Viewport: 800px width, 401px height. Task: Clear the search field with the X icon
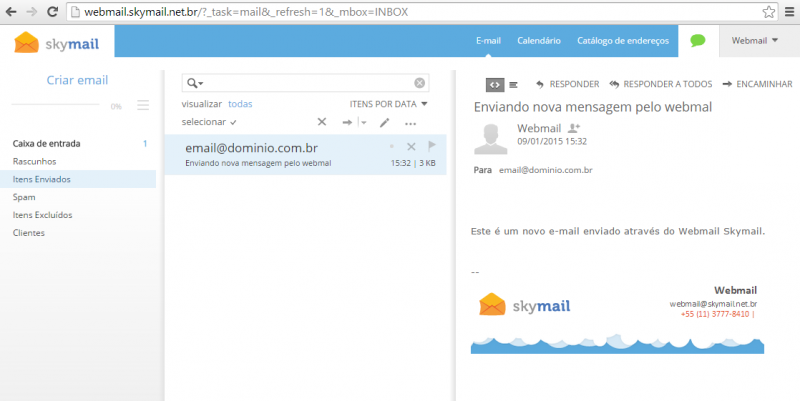point(420,83)
